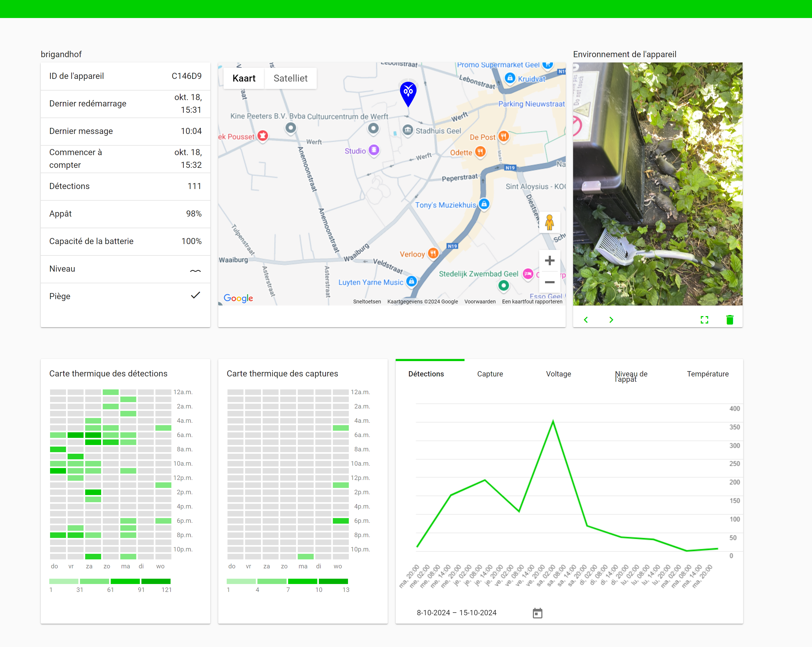The height and width of the screenshot is (647, 812).
Task: Click Luyten Yarne Music shop marker
Action: 412,281
